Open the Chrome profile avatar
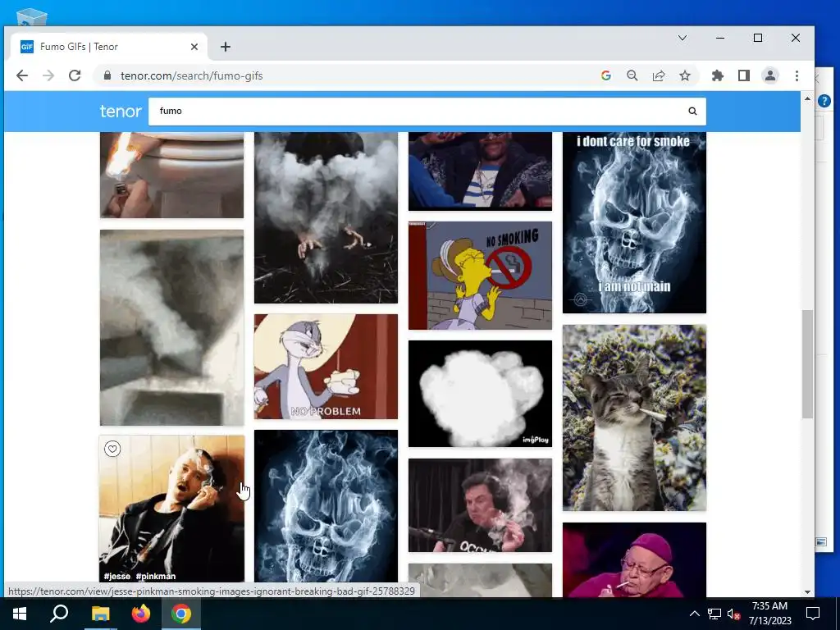The width and height of the screenshot is (840, 630). tap(769, 75)
